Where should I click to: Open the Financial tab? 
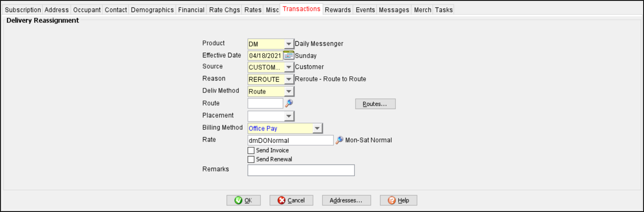click(191, 10)
